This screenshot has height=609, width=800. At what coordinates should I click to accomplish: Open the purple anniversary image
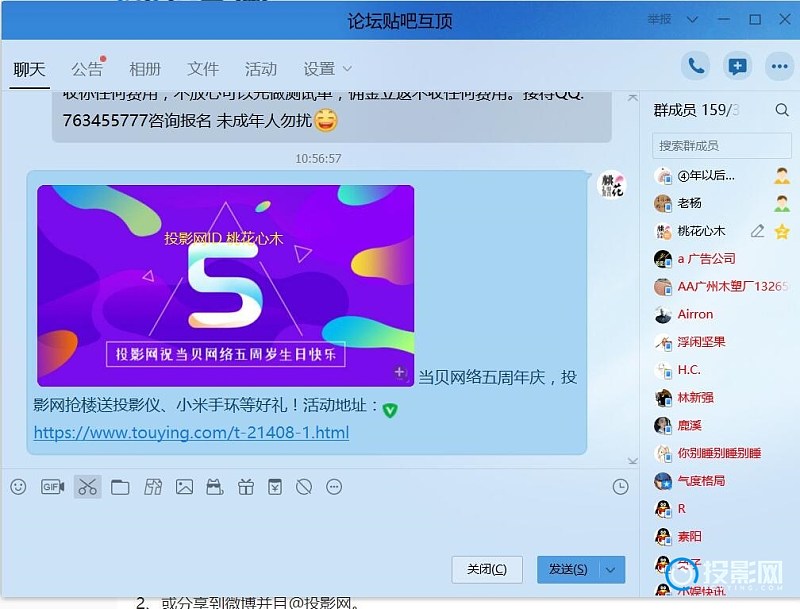(x=226, y=286)
